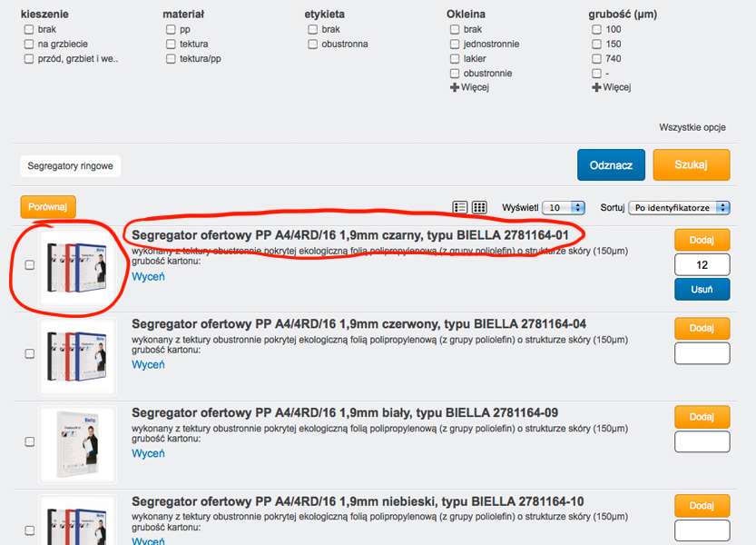This screenshot has height=545, width=756.
Task: Select compare checkbox for czarny segregator
Action: [x=30, y=265]
